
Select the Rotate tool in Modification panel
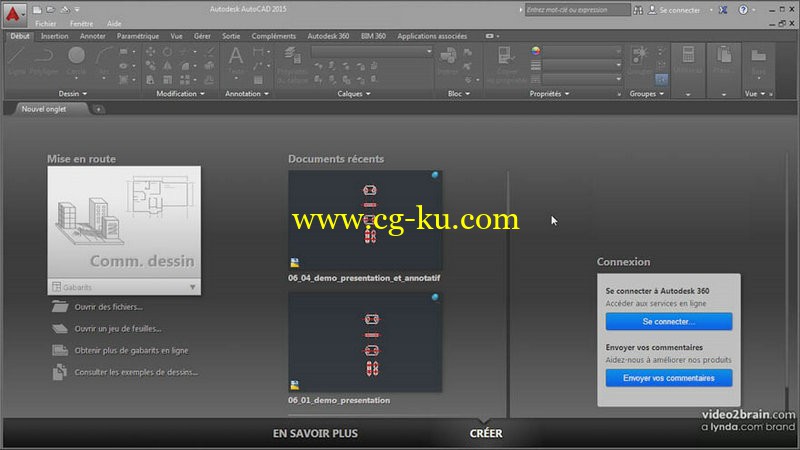coord(167,52)
